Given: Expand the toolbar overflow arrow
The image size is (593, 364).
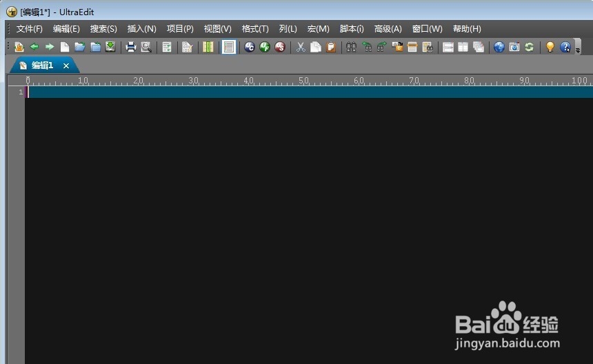Looking at the screenshot, I should (x=578, y=50).
